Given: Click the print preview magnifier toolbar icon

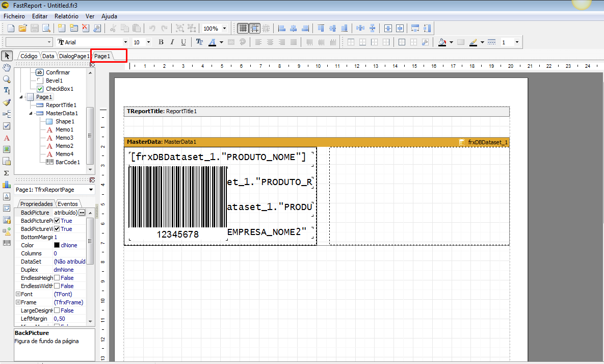Looking at the screenshot, I should [x=46, y=28].
